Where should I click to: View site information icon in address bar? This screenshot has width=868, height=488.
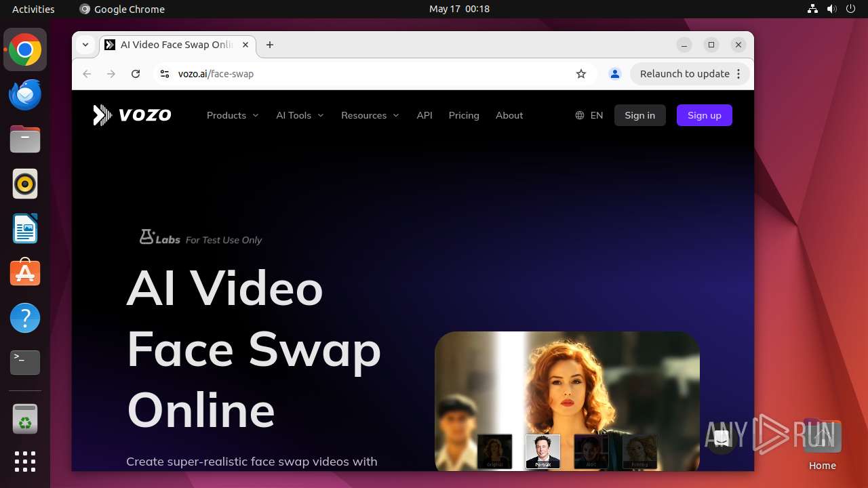click(164, 74)
